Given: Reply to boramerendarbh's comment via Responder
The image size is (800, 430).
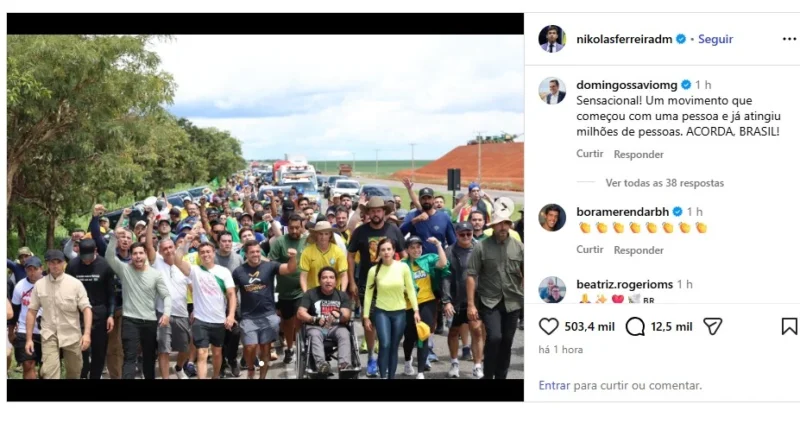Looking at the screenshot, I should click(x=638, y=250).
